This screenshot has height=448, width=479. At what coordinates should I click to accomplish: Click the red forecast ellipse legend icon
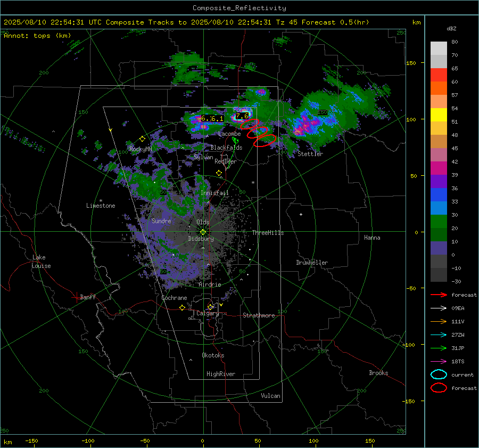(439, 388)
